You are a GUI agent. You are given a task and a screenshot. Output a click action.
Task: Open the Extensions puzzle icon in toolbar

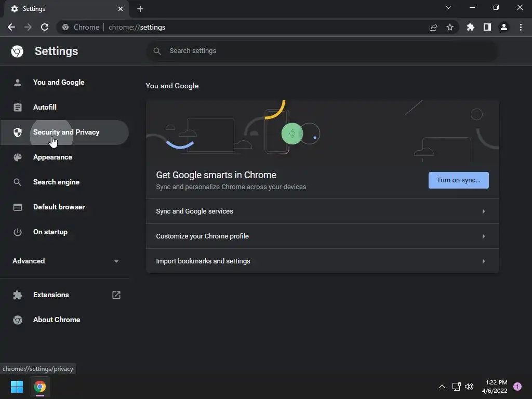(x=471, y=27)
